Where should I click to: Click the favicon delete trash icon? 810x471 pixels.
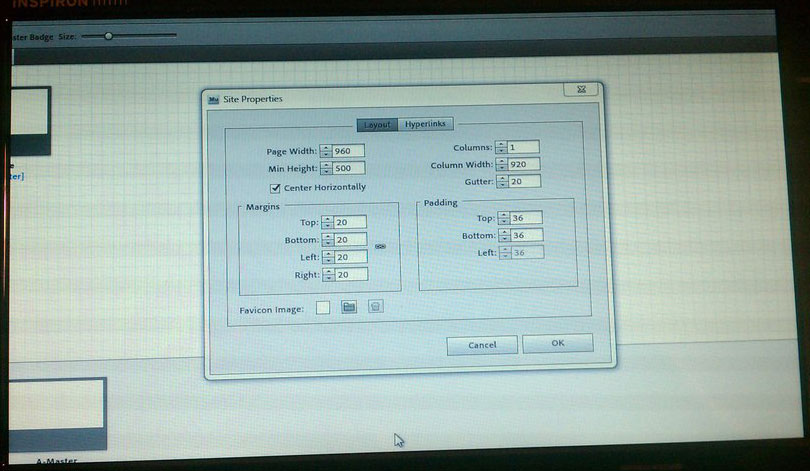coord(376,307)
